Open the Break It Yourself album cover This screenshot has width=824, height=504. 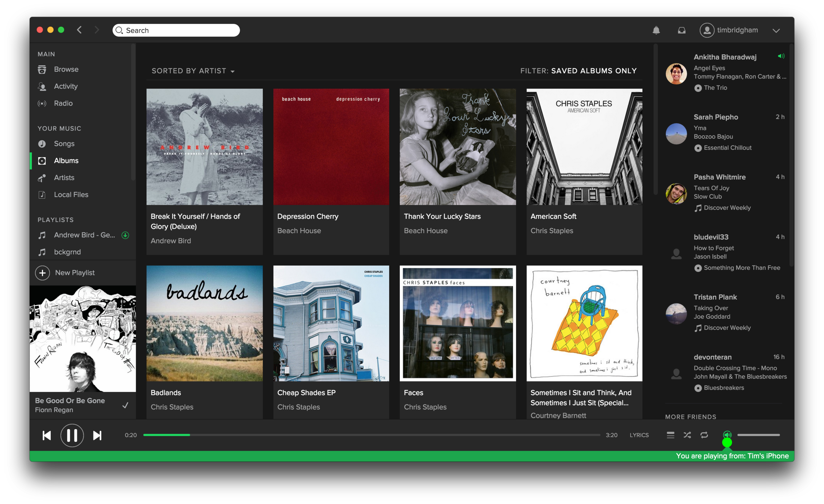click(x=204, y=147)
